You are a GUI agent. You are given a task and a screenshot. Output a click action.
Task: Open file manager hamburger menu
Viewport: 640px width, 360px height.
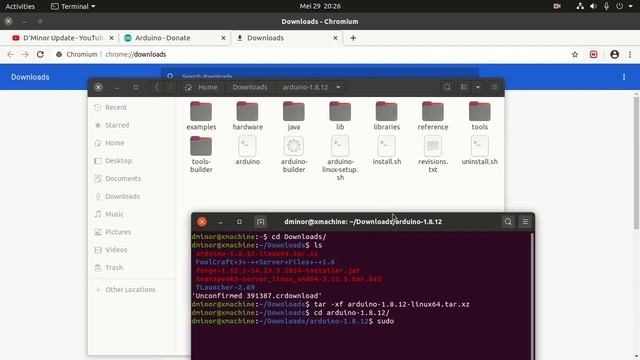[494, 87]
